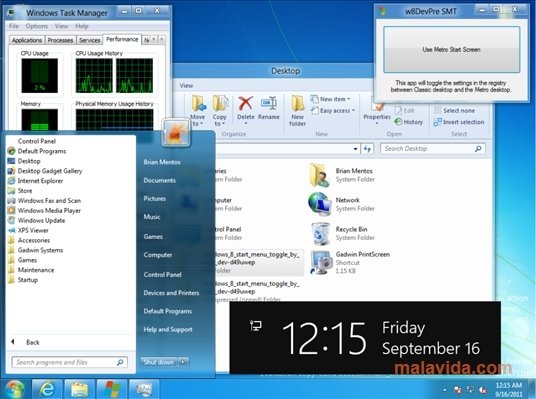The width and height of the screenshot is (536, 399).
Task: Open Default Programs in programs list
Action: (37, 151)
